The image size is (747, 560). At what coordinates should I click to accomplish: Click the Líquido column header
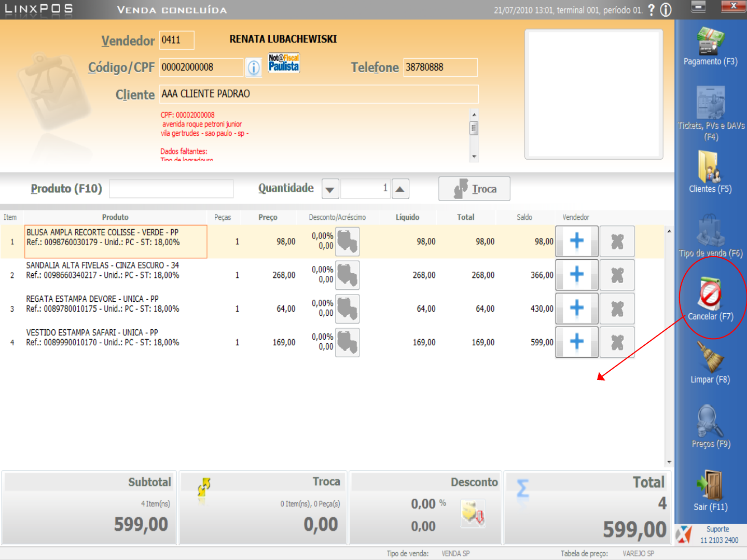pos(408,217)
